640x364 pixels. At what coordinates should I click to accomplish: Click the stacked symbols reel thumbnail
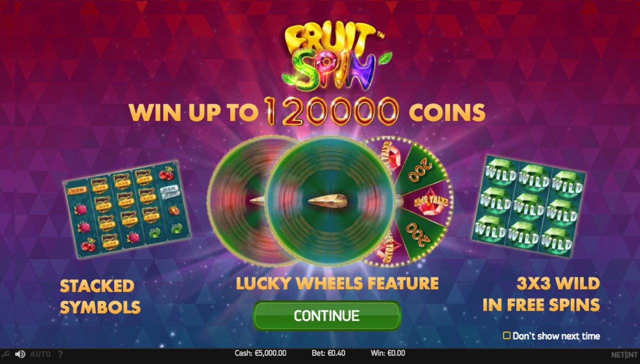(127, 208)
